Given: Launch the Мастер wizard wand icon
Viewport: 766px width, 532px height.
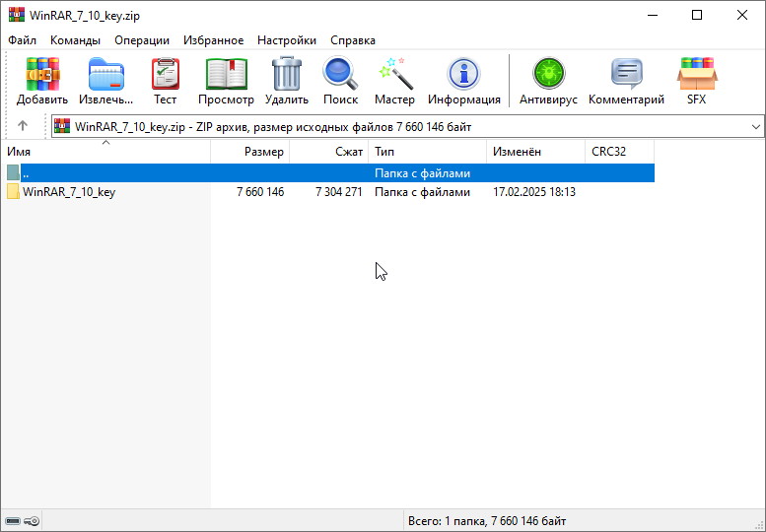Looking at the screenshot, I should click(395, 74).
